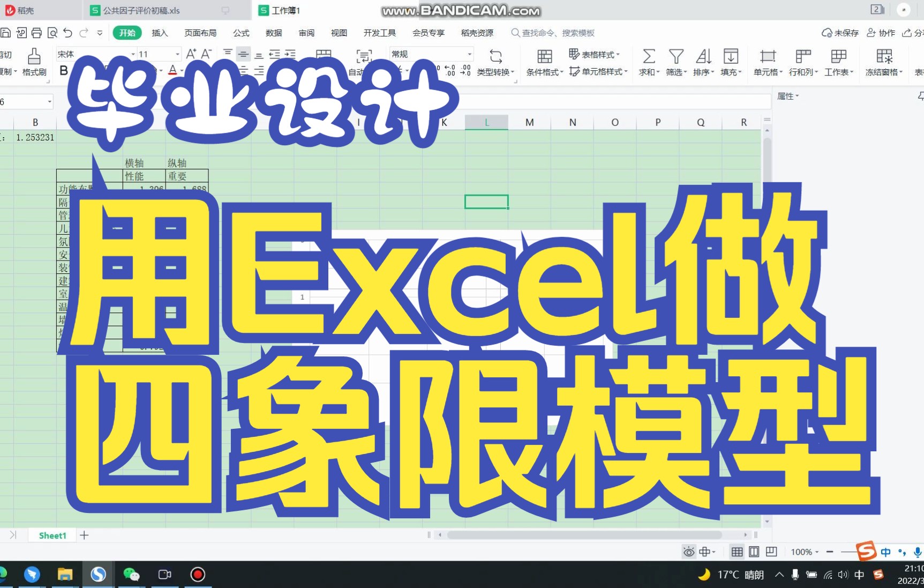Click the AutoSum (求和) sigma icon

(649, 56)
